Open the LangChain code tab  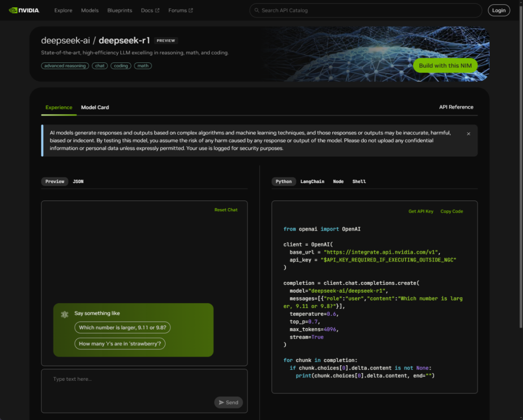[x=312, y=181]
